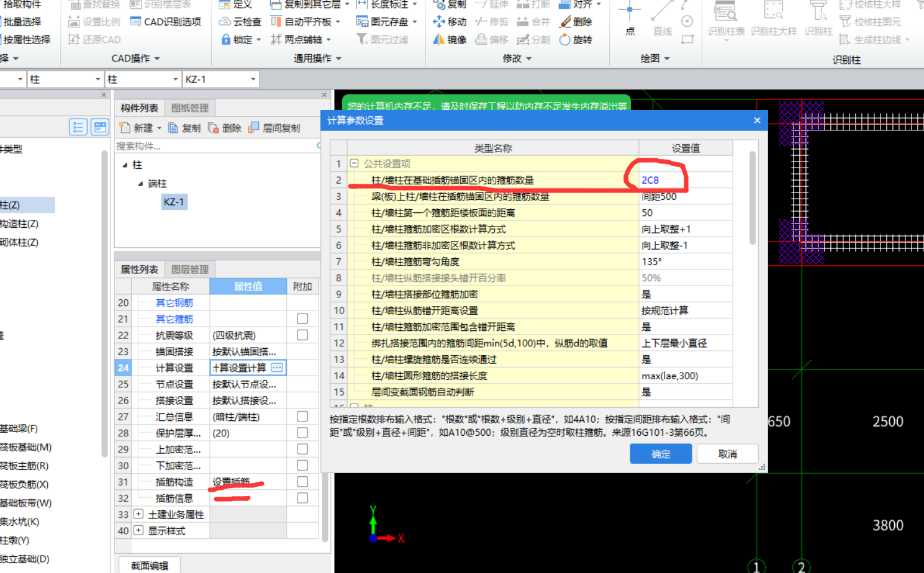Expand the 显示样式 row
Screen dimensions: 924x573
point(138,530)
